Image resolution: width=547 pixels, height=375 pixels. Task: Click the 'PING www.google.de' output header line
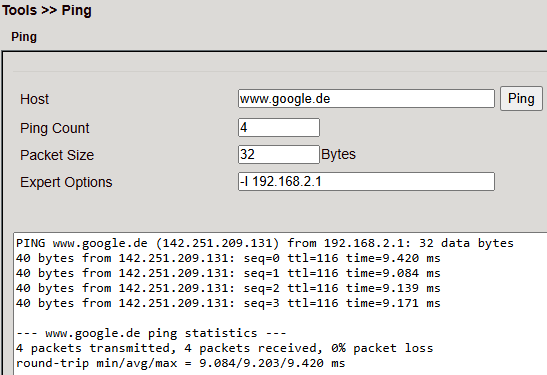pyautogui.click(x=265, y=243)
